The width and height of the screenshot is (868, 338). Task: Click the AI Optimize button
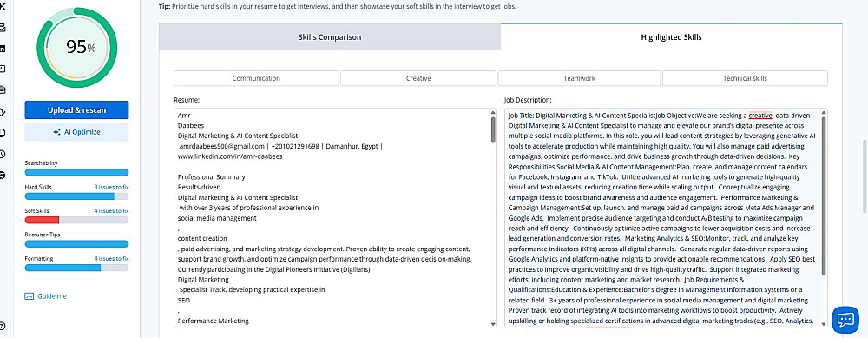pos(76,132)
